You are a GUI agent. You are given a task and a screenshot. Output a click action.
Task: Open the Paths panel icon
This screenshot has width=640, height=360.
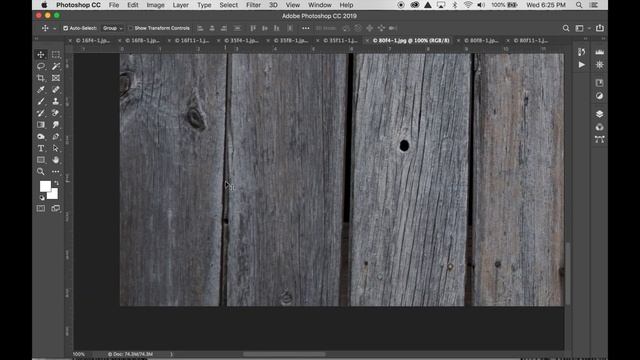point(600,140)
